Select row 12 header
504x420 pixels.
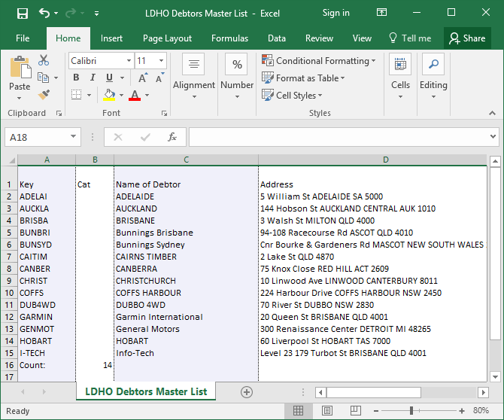(x=9, y=317)
